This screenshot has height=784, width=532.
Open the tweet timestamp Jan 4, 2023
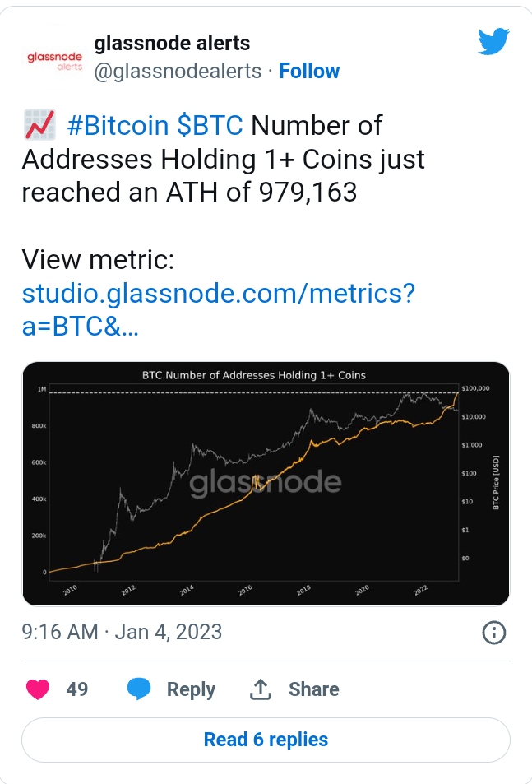pos(122,631)
